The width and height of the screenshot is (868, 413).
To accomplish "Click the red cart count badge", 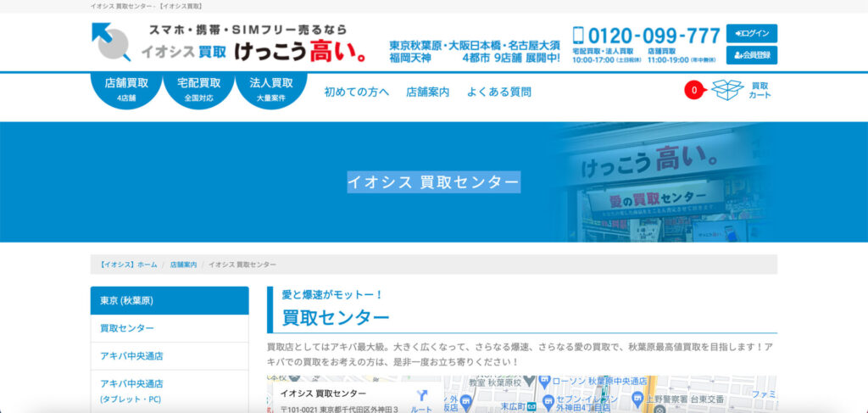I will (694, 90).
